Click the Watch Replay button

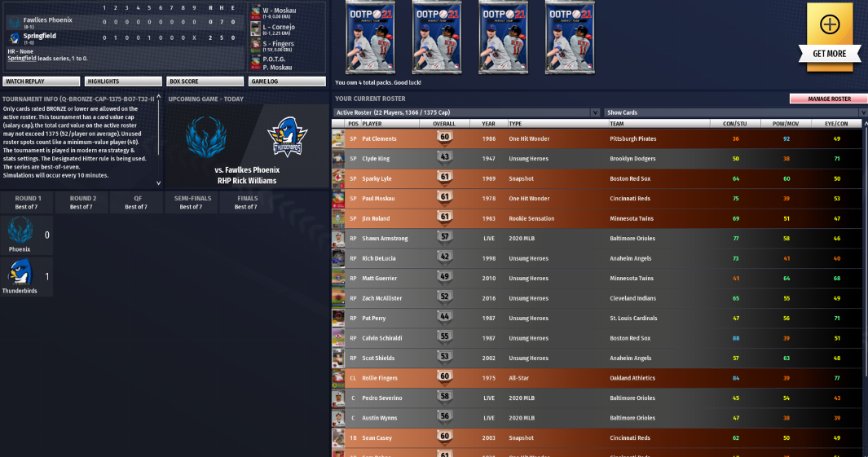click(41, 81)
